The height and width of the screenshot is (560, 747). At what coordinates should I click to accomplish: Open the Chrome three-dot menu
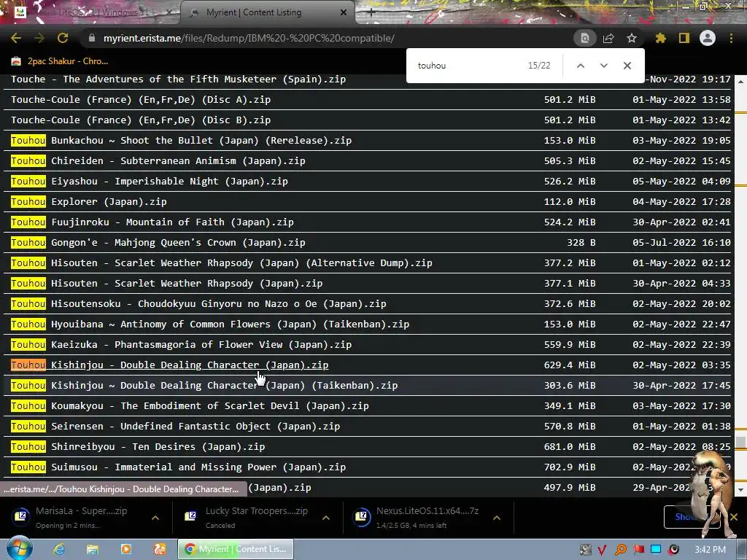tap(731, 38)
